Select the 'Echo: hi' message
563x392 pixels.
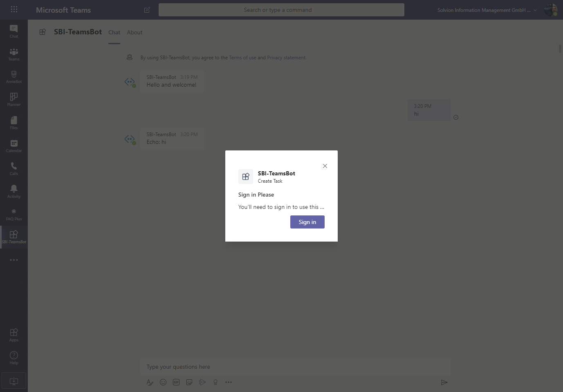(172, 139)
